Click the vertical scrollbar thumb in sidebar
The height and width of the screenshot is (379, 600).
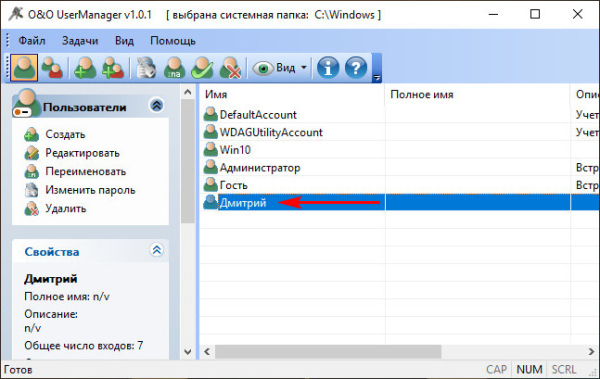188,161
